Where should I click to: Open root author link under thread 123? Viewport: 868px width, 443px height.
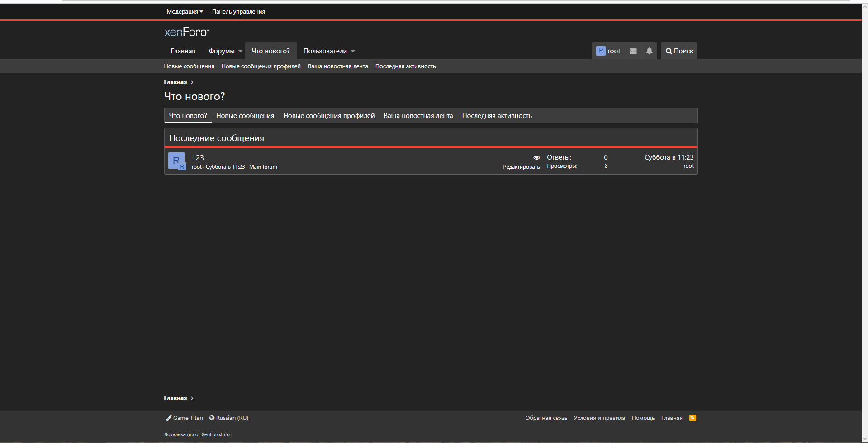pos(197,167)
